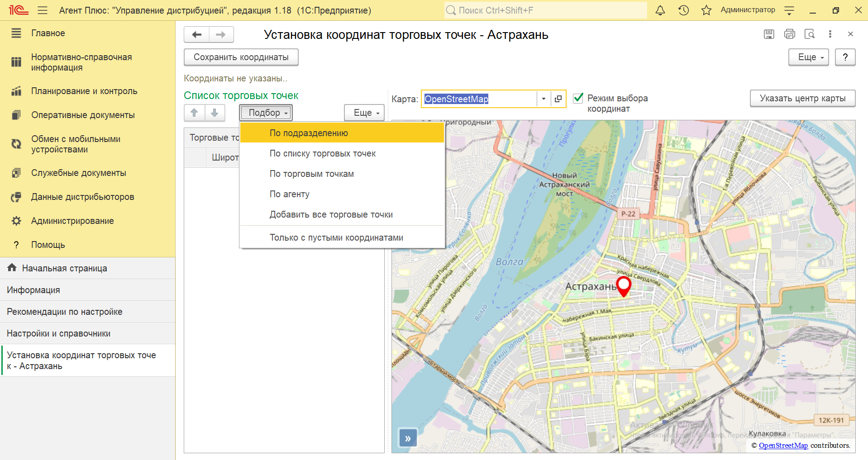
Task: Open the Подбор dropdown button
Action: tap(266, 113)
